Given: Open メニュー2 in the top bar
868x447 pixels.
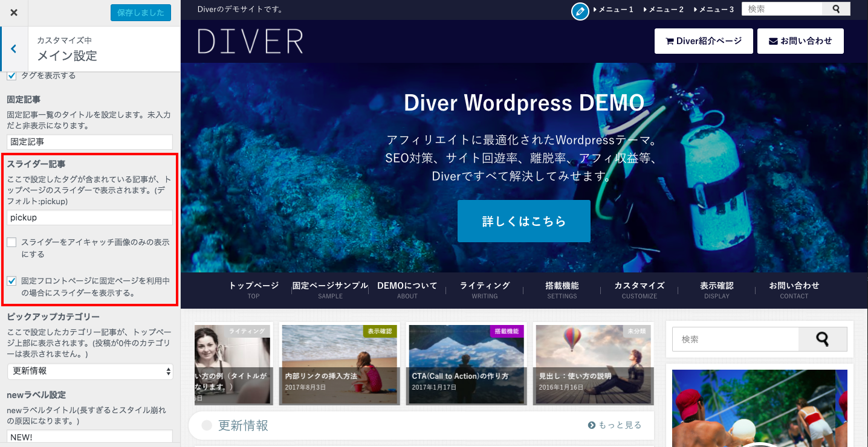Looking at the screenshot, I should 664,10.
